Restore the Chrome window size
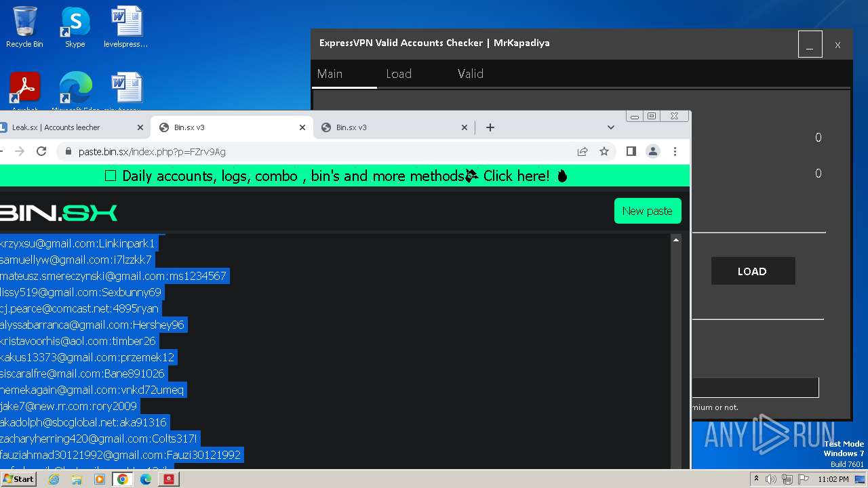This screenshot has height=488, width=868. (652, 117)
